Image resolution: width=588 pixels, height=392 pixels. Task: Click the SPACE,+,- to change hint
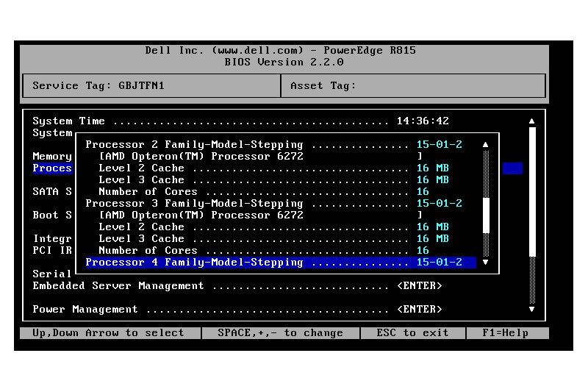click(x=280, y=332)
